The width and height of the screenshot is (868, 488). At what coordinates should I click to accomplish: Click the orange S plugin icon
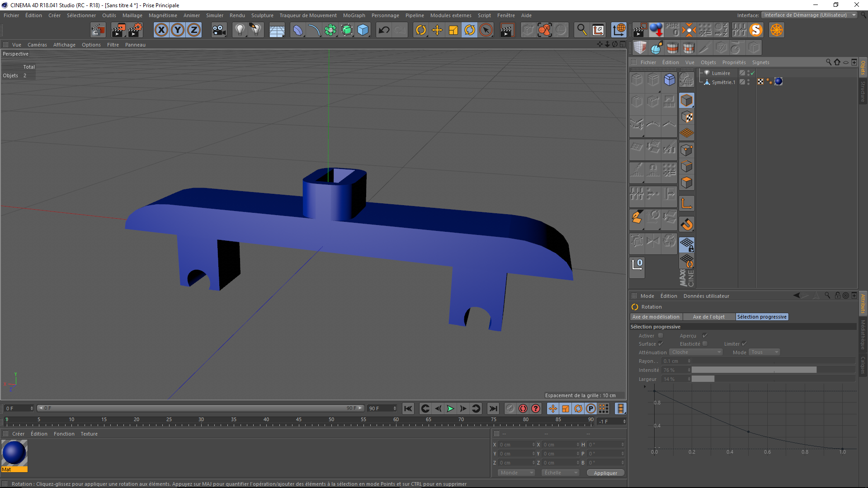756,30
